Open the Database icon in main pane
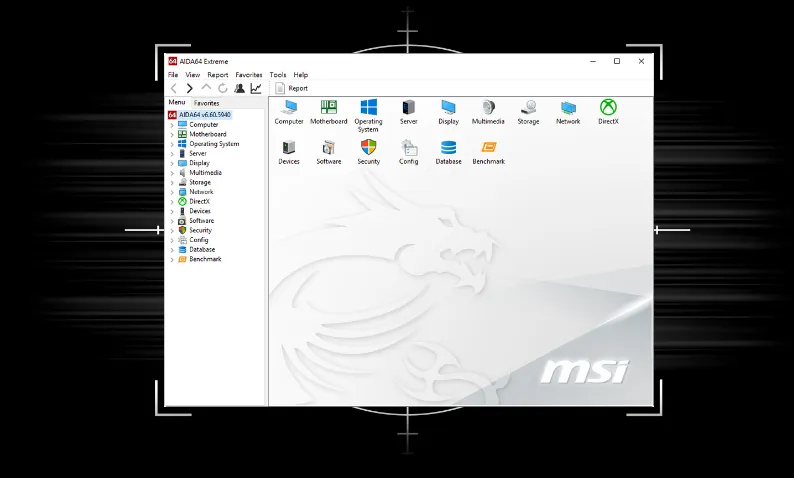Screen dimensions: 794x478 448,152
